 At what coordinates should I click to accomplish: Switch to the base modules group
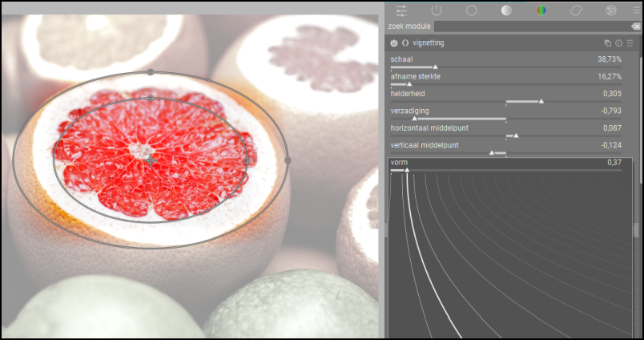pos(472,10)
